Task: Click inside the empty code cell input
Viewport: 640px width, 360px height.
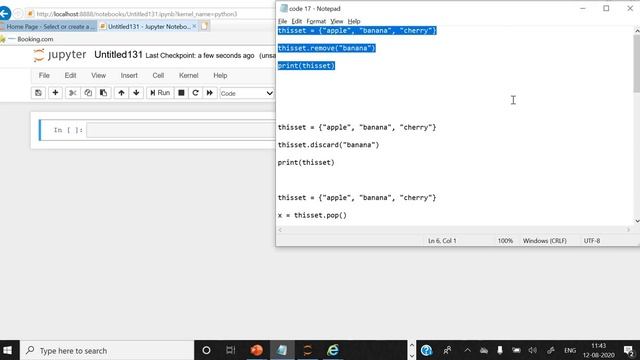Action: pyautogui.click(x=181, y=130)
